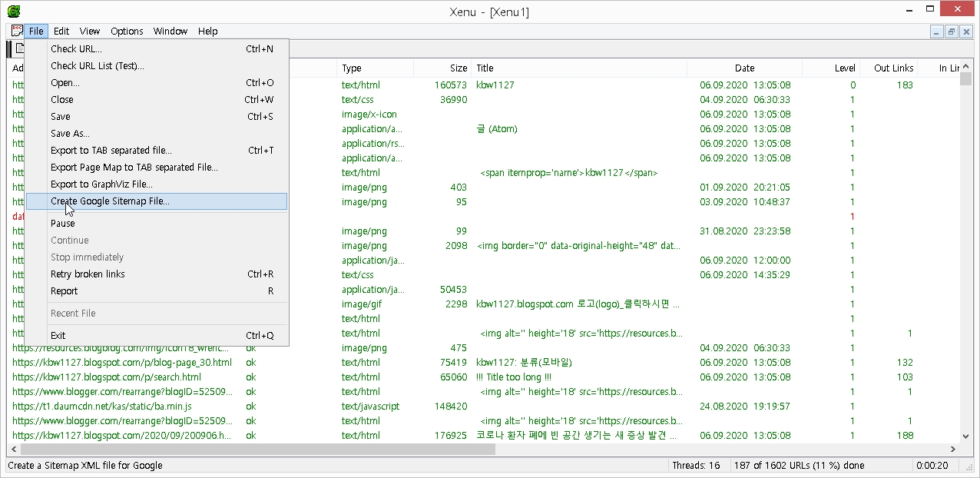Minimize the inner Xenu1 document window
980x478 pixels.
coord(937,32)
